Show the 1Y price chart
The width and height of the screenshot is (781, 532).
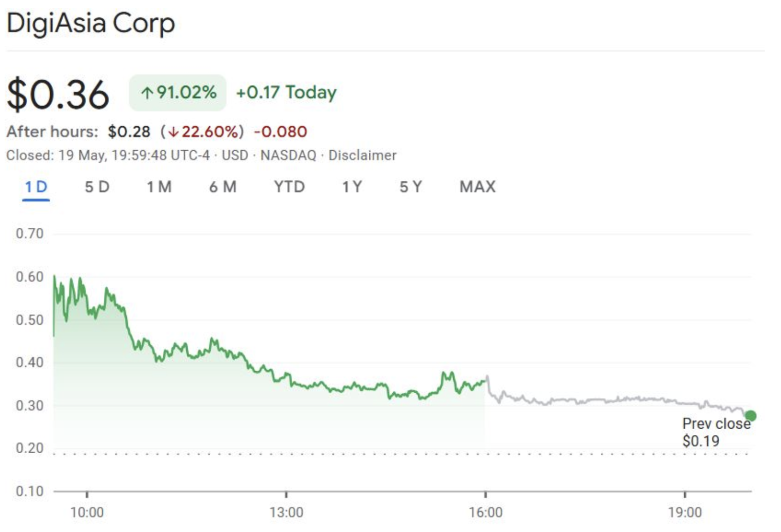point(352,187)
